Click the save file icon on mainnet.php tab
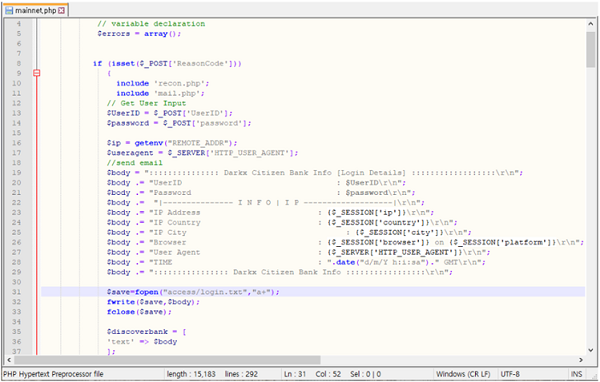 coord(9,11)
